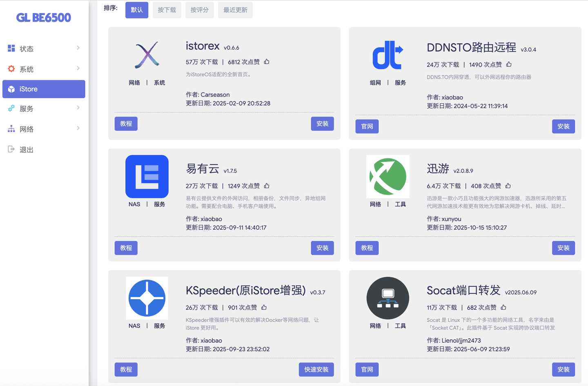This screenshot has width=588, height=386.
Task: Install the 易有云 app
Action: pos(322,248)
